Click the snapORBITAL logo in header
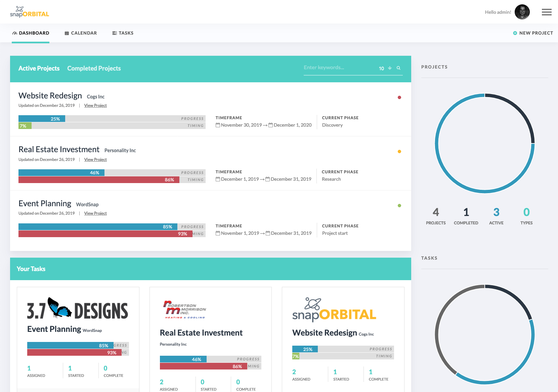The width and height of the screenshot is (558, 392). 30,12
